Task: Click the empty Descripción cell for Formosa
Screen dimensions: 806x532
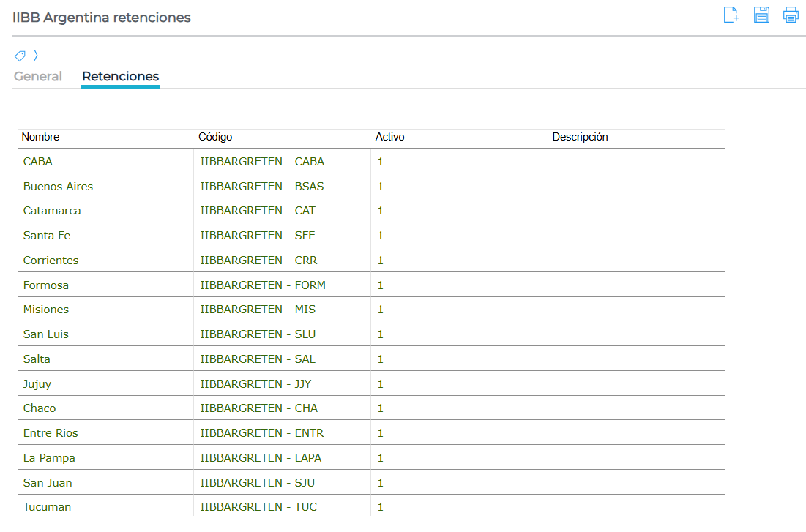Action: pyautogui.click(x=635, y=285)
